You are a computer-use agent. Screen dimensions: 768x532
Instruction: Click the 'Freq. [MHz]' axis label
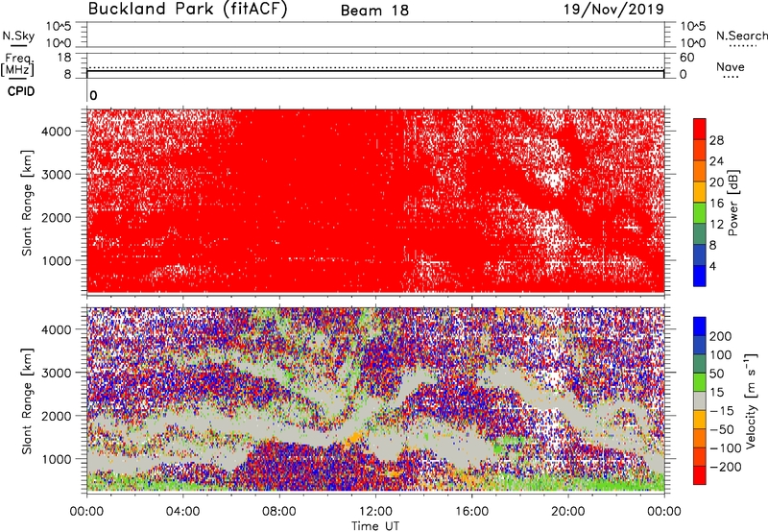tap(17, 64)
